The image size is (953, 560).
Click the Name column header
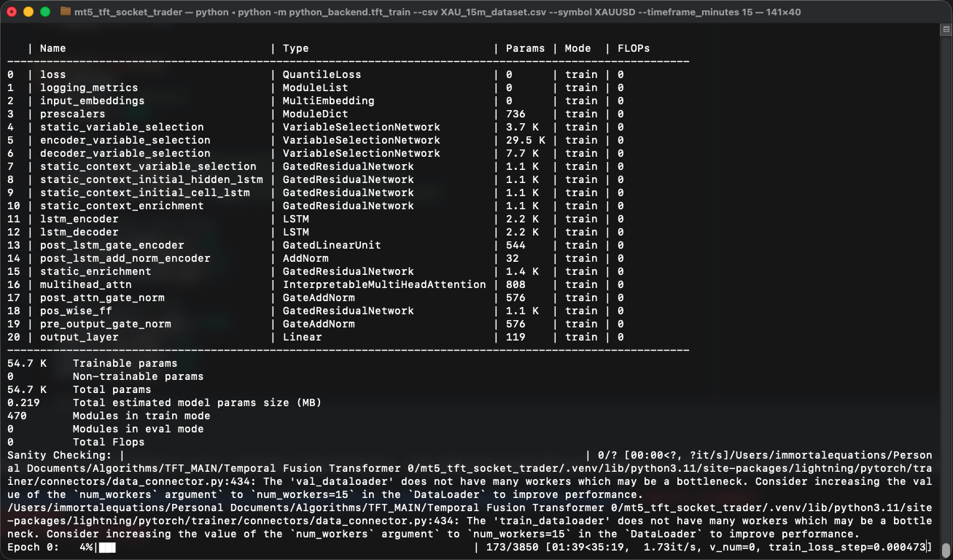coord(52,48)
